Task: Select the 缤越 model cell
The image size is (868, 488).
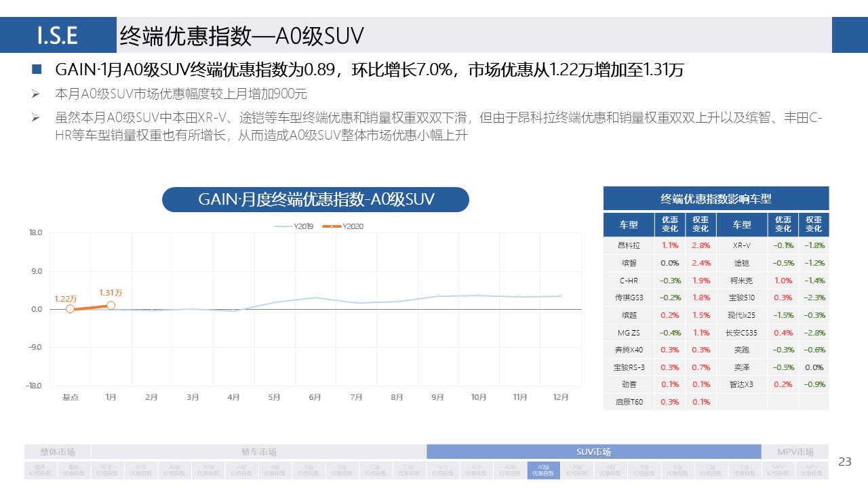Action: coord(629,315)
